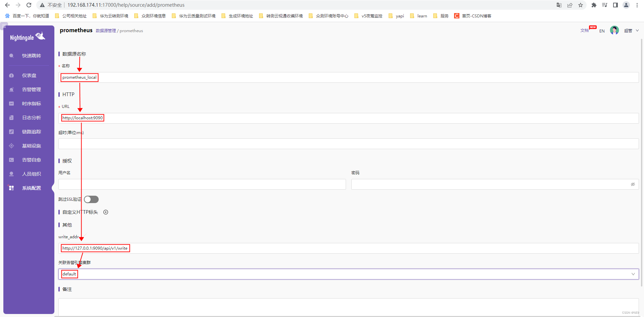Screen dimensions: 644x317
Task: Open the 华为云转测环境 bookmark folder
Action: [x=110, y=16]
